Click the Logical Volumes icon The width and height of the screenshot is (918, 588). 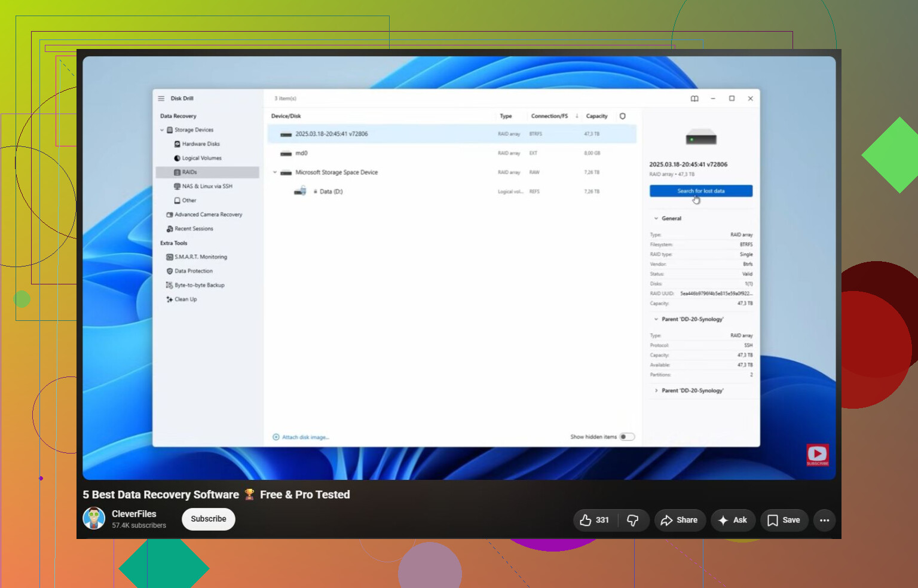click(x=178, y=158)
